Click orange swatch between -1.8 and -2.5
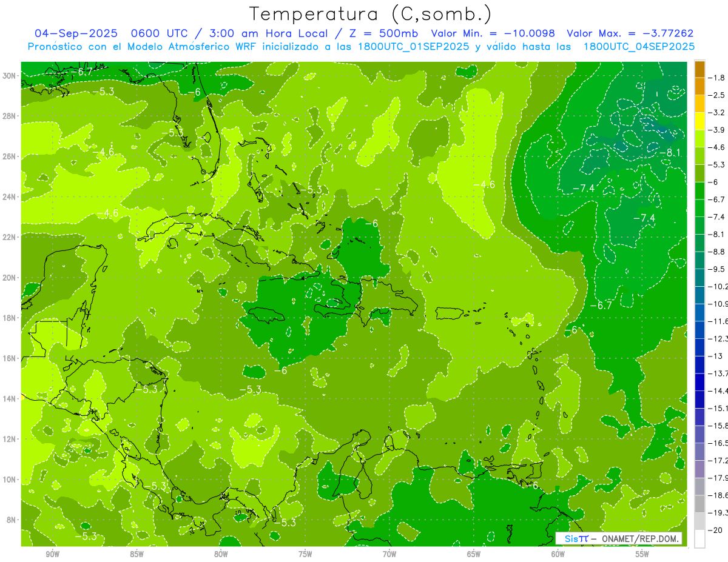 point(699,86)
